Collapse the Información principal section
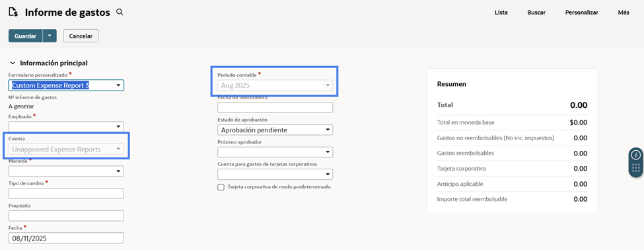 click(13, 63)
